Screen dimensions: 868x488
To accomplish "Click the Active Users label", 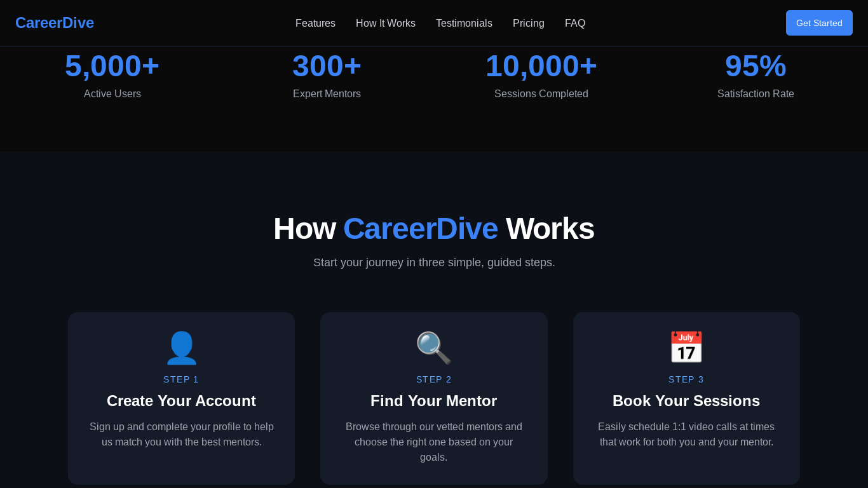I will tap(112, 94).
